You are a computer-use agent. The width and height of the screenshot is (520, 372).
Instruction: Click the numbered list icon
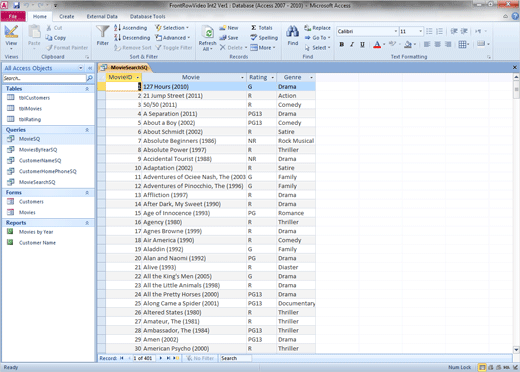pos(439,31)
